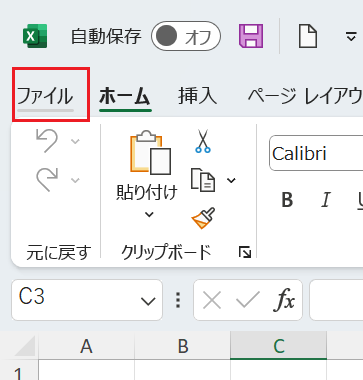Click the fx Insert Function icon
The width and height of the screenshot is (363, 380).
pos(284,300)
